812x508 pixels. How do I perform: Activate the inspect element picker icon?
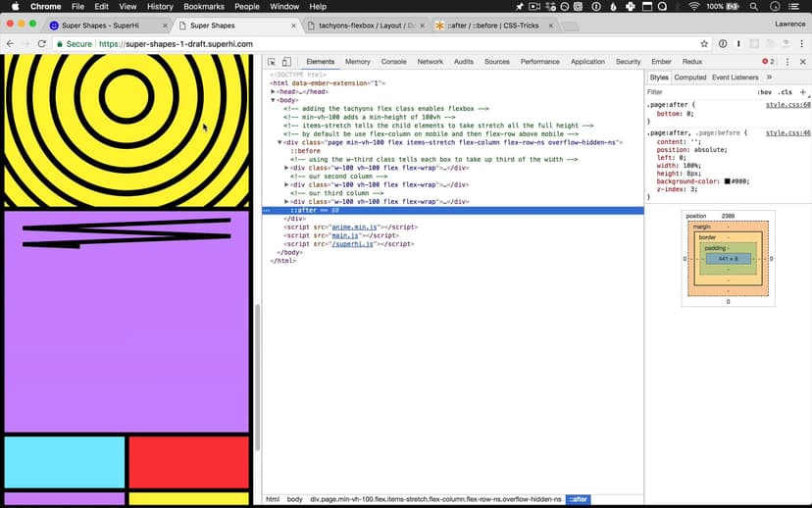coord(272,62)
